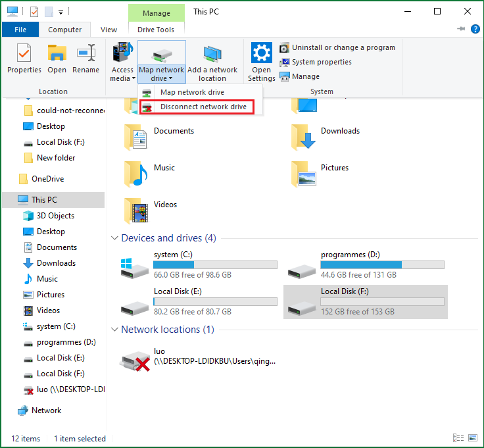The height and width of the screenshot is (448, 484).
Task: Open the File tab
Action: [x=20, y=30]
